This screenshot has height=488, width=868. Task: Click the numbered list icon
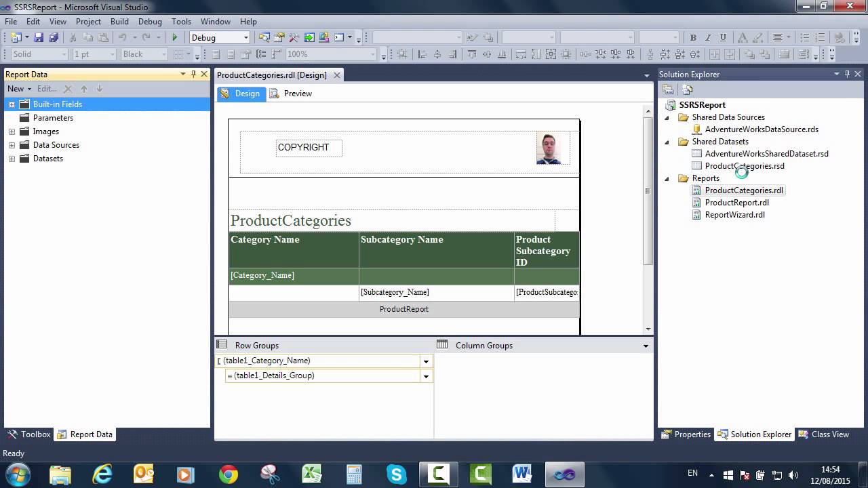819,38
